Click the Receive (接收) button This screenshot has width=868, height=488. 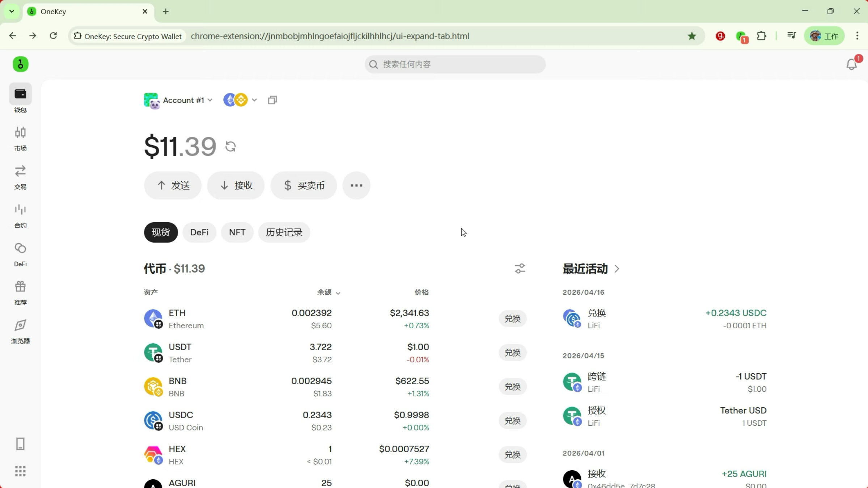(x=236, y=185)
